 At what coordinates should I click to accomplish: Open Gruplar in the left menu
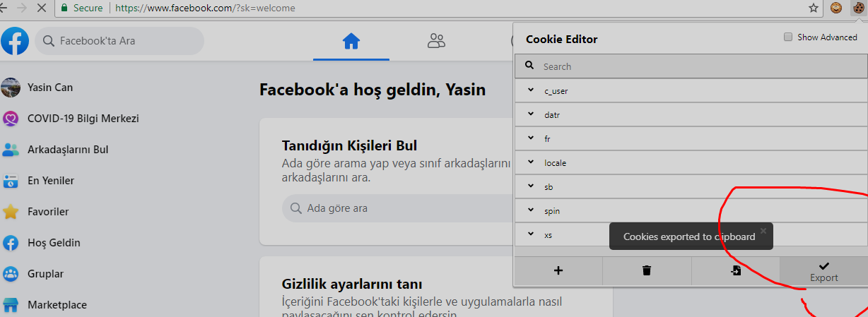pyautogui.click(x=46, y=274)
